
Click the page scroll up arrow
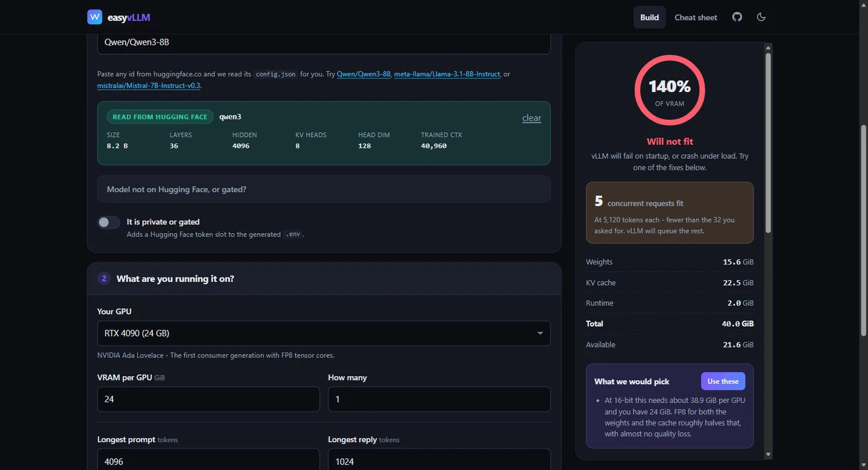pos(864,4)
